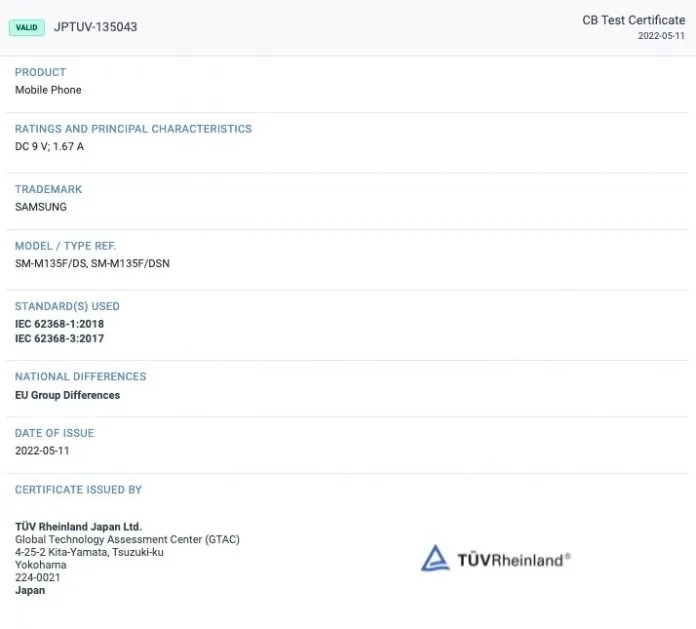Click the Global Technology Assessment Center line
Screen dimensions: 696x629
(127, 540)
